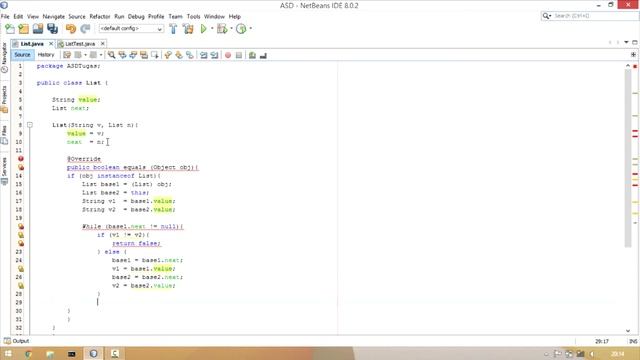640x360 pixels.
Task: Focus the Search field
Action: click(589, 16)
